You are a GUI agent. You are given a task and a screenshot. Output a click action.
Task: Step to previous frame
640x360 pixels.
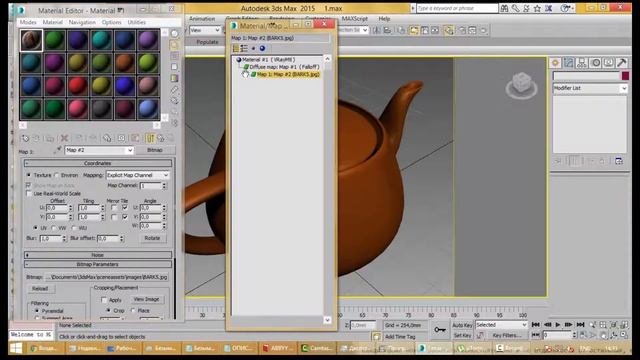click(x=547, y=324)
